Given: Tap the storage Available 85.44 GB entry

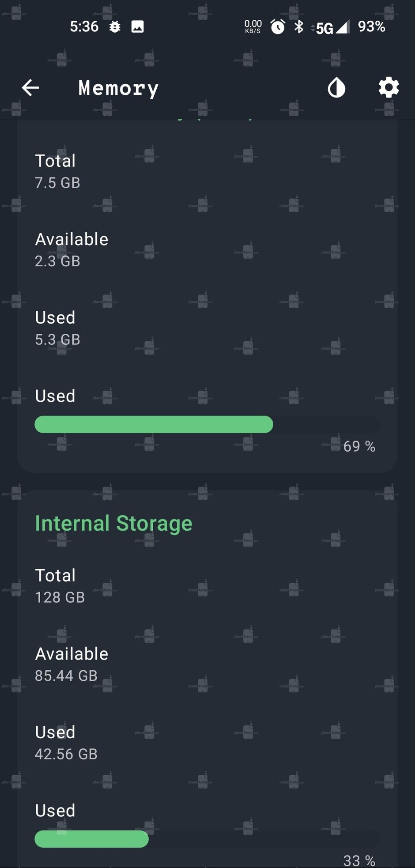Looking at the screenshot, I should (x=72, y=664).
